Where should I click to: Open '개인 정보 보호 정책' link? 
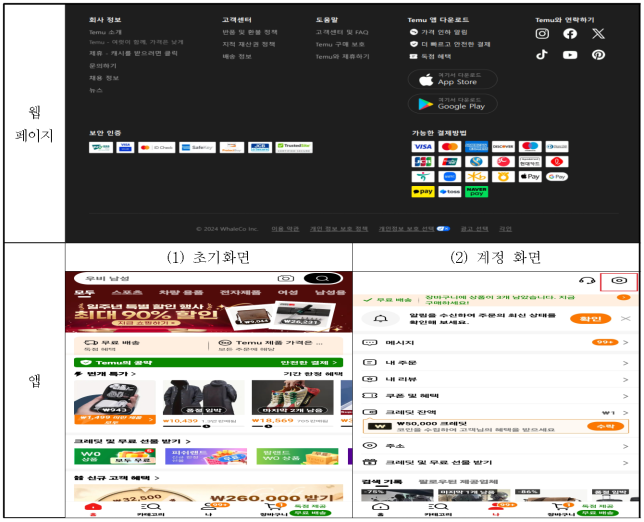[339, 229]
